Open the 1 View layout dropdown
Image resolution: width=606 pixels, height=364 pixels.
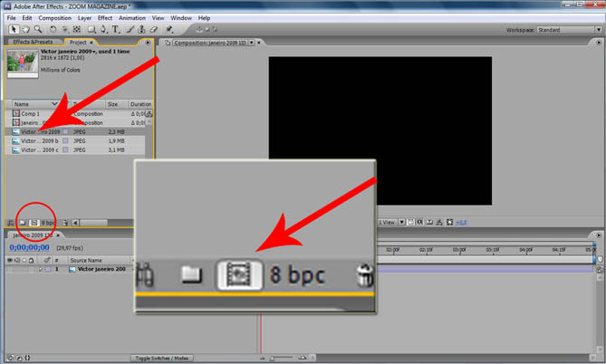coord(386,221)
